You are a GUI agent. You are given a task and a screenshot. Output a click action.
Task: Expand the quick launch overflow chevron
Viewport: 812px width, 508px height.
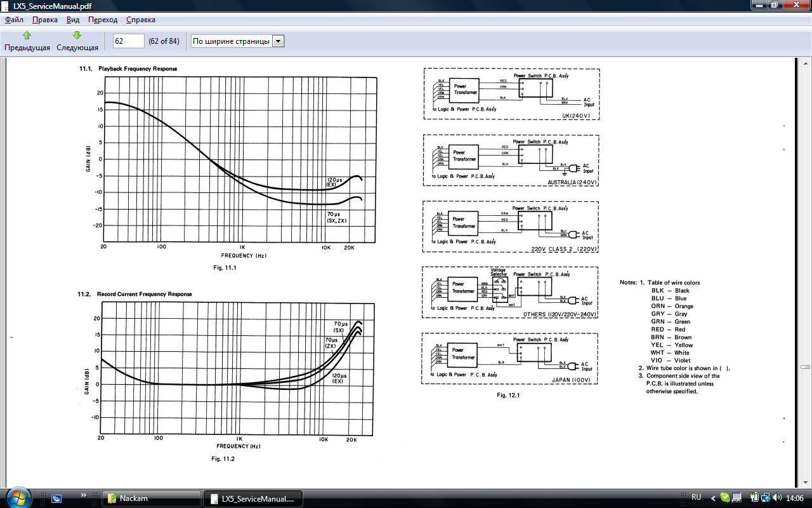click(84, 495)
